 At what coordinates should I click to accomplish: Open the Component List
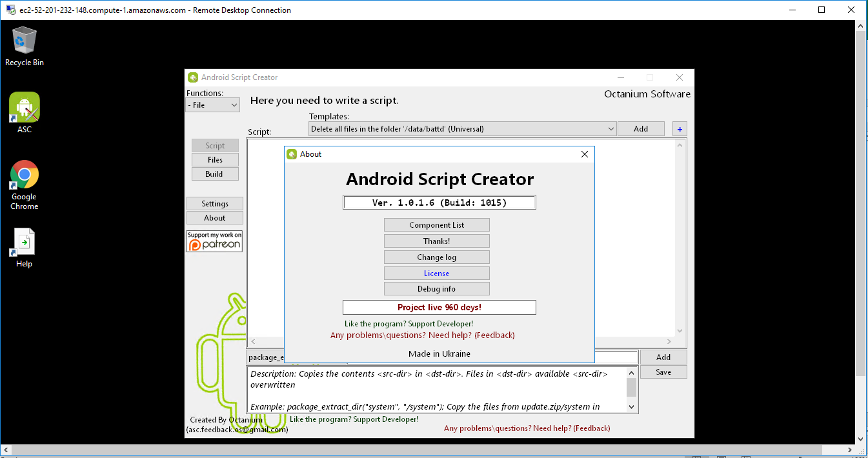click(x=436, y=224)
